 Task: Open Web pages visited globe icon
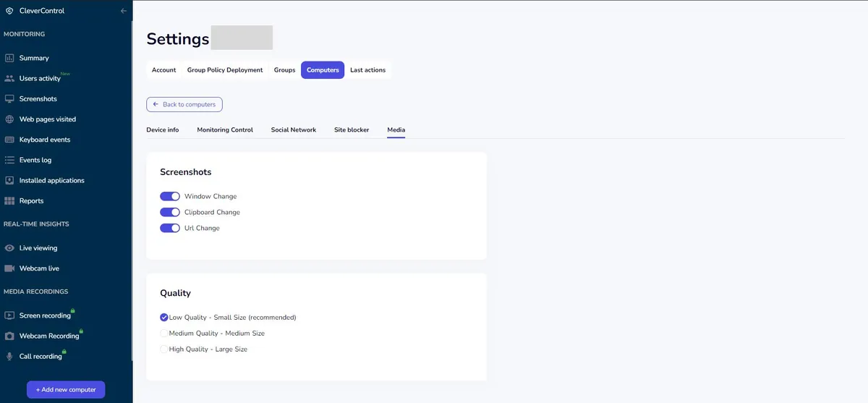pos(9,119)
